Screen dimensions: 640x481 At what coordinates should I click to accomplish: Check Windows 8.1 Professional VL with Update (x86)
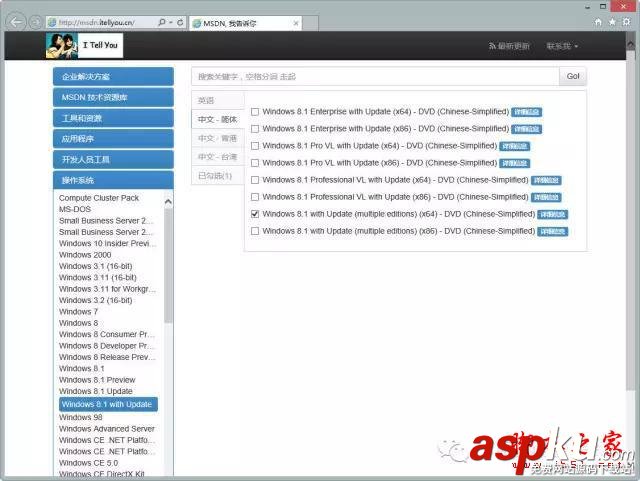[255, 197]
